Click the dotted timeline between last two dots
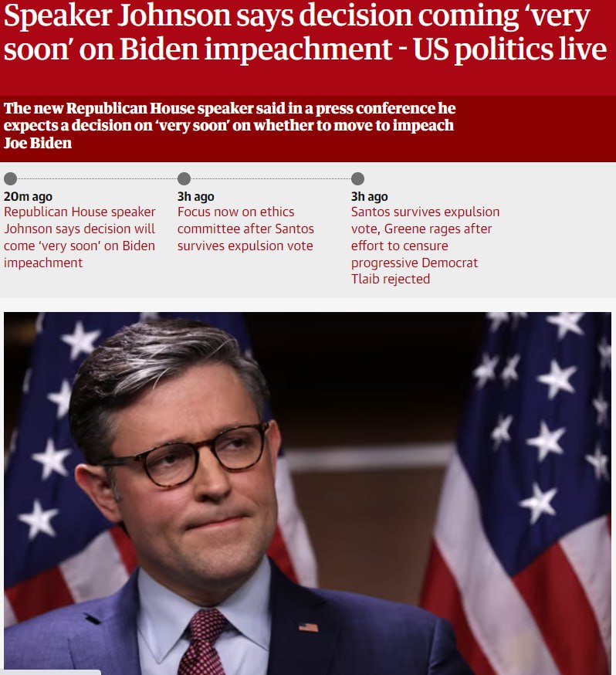 [x=271, y=178]
